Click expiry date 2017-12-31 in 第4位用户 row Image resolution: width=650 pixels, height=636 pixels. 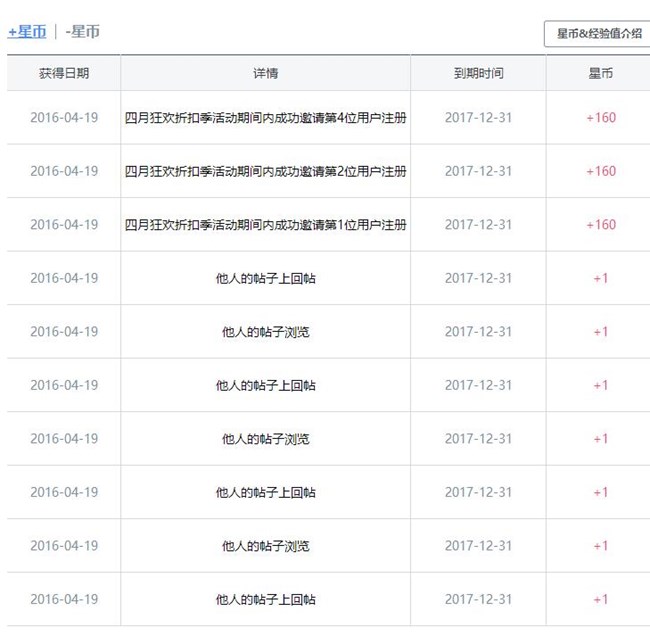point(478,118)
